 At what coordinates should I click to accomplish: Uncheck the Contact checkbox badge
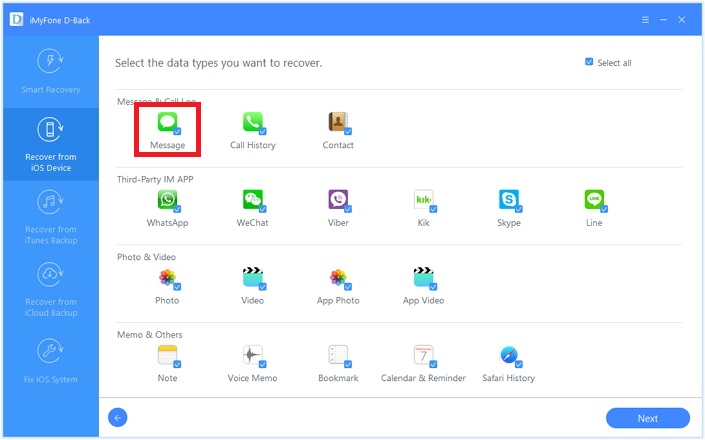(x=348, y=131)
